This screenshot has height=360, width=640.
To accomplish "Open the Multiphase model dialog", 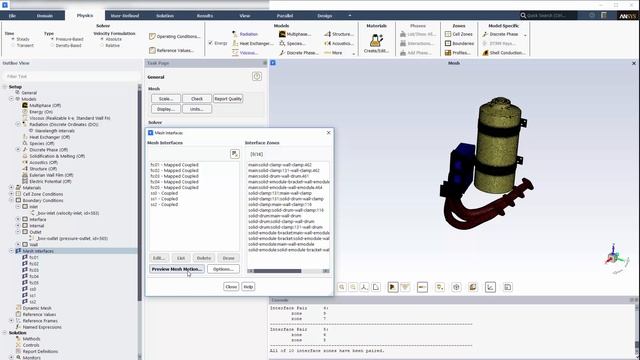I will (x=295, y=34).
